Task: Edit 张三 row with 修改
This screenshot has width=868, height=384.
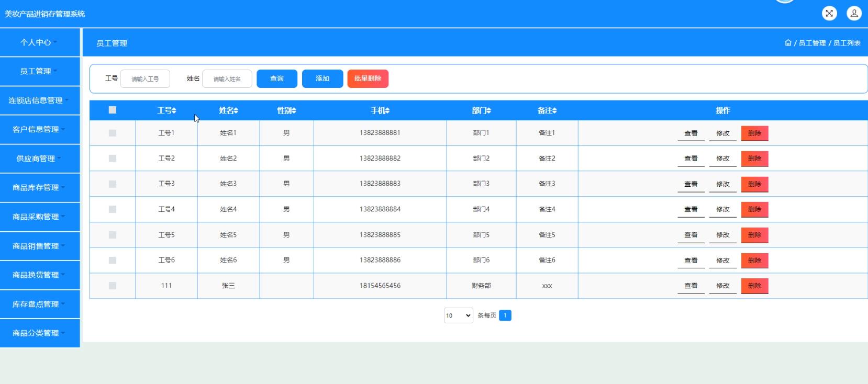Action: 723,286
